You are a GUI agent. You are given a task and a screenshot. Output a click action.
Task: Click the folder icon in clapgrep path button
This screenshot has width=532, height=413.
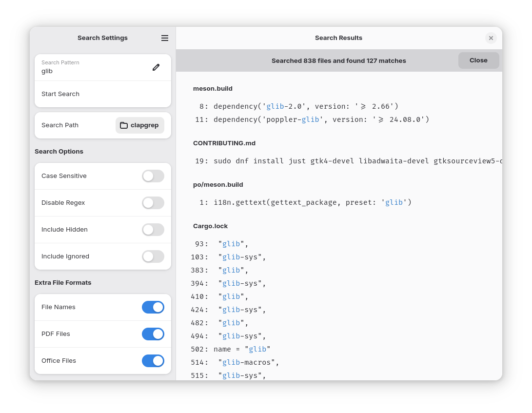click(124, 125)
